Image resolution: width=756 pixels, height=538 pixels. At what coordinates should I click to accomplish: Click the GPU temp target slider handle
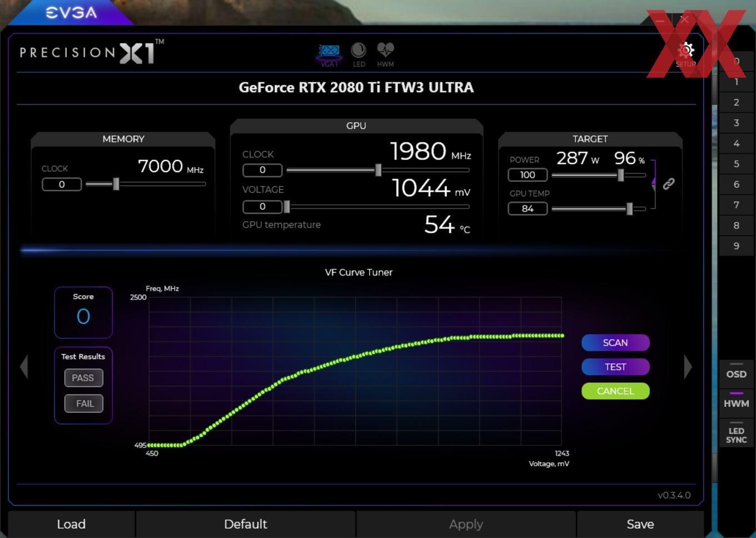point(630,209)
